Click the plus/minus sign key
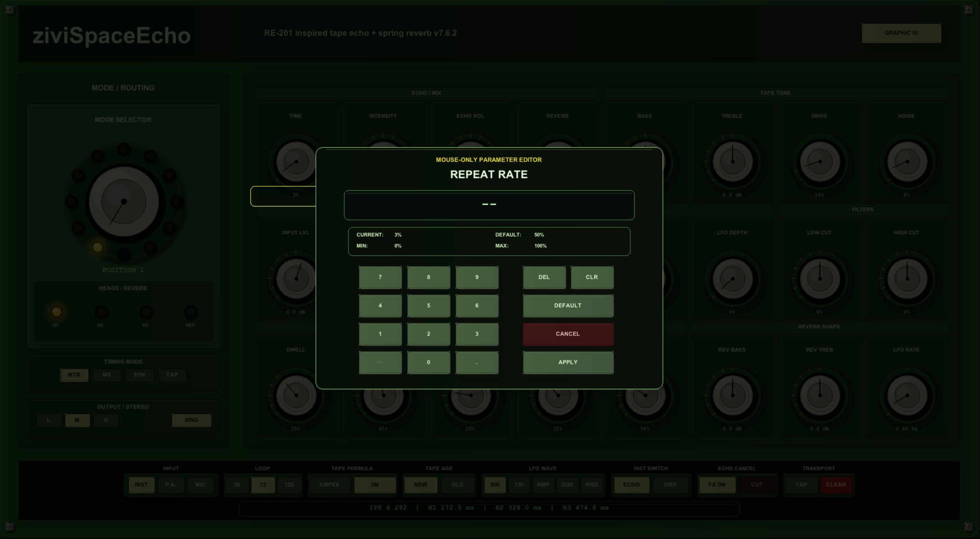Screen dimensions: 980x539 click(x=380, y=362)
